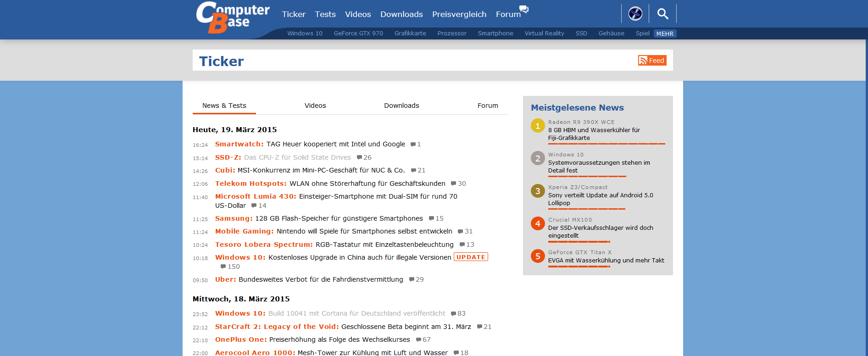Switch to the Forum ticker tab

tap(488, 106)
